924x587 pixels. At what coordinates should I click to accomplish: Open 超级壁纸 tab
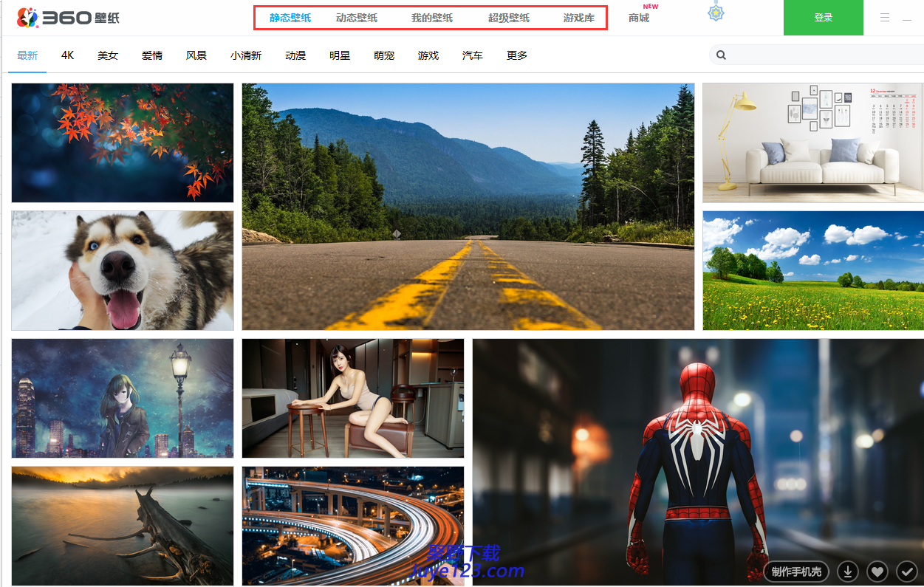(x=509, y=18)
